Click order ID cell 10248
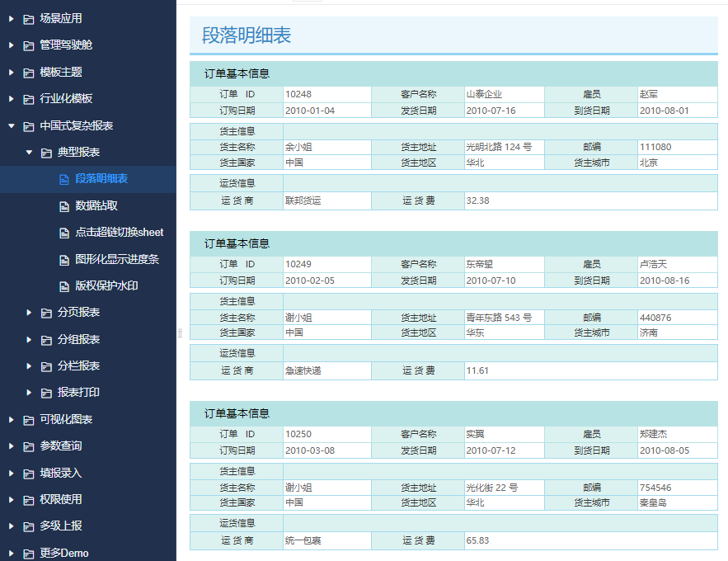The width and height of the screenshot is (728, 561). coord(327,94)
